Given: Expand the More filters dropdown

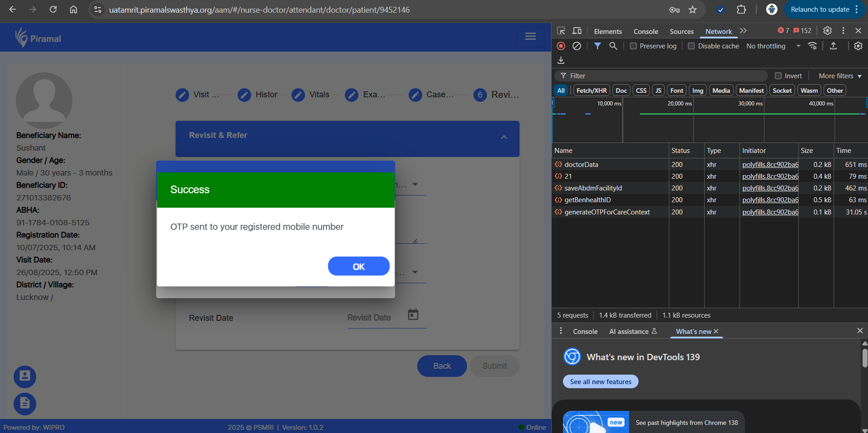Looking at the screenshot, I should [840, 76].
